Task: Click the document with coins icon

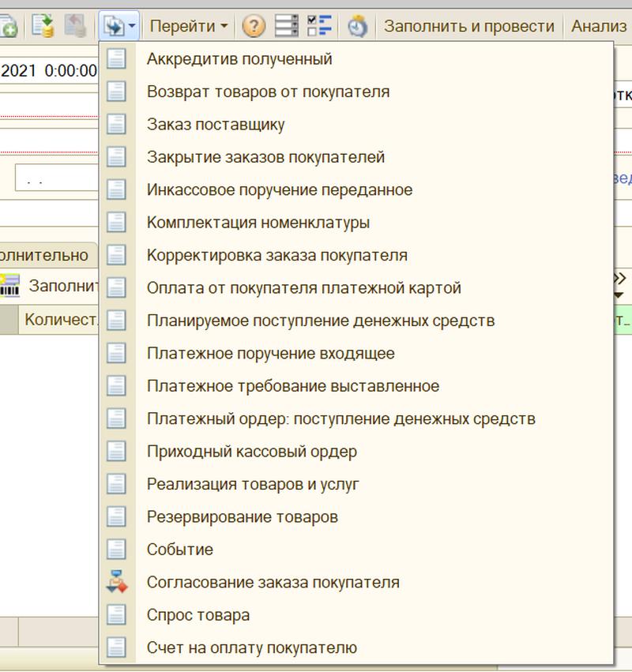Action: click(43, 26)
